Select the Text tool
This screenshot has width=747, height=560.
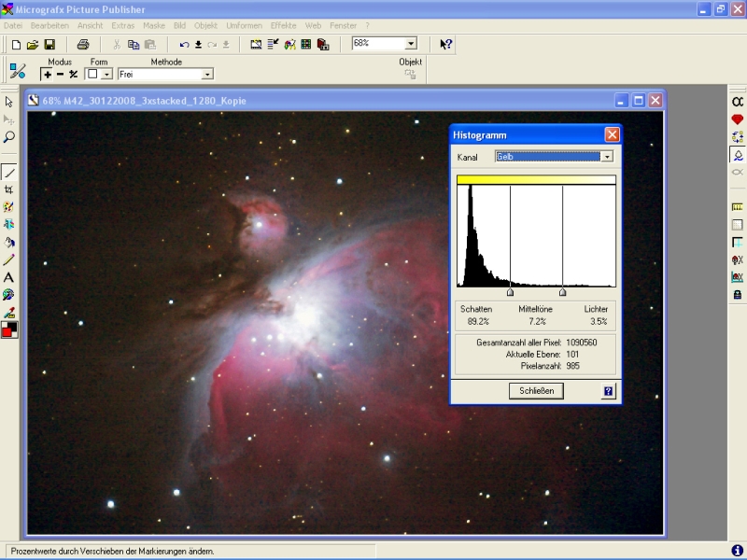(x=9, y=277)
